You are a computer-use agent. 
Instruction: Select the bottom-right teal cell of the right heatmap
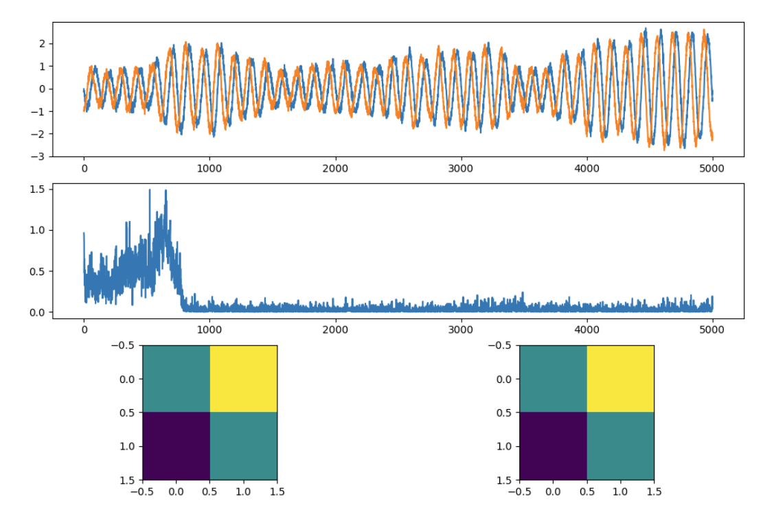click(620, 446)
